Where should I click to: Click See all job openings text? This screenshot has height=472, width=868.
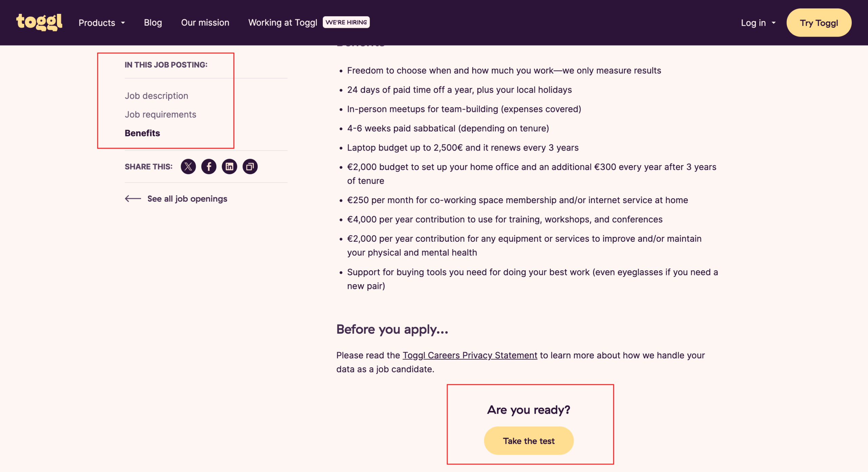point(187,199)
